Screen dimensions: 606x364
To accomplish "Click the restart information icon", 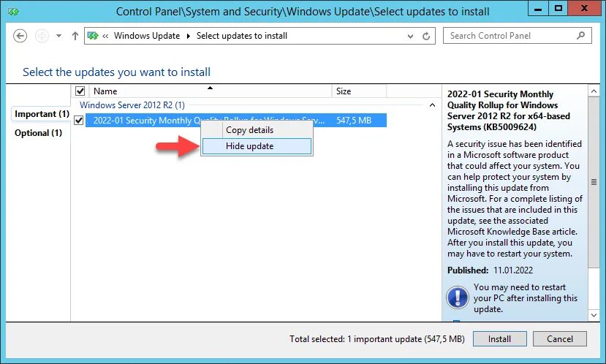I will pos(458,297).
